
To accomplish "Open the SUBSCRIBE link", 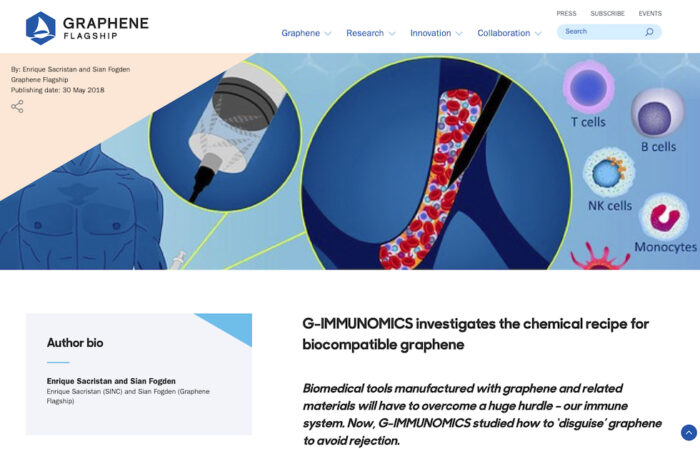I will (x=607, y=13).
